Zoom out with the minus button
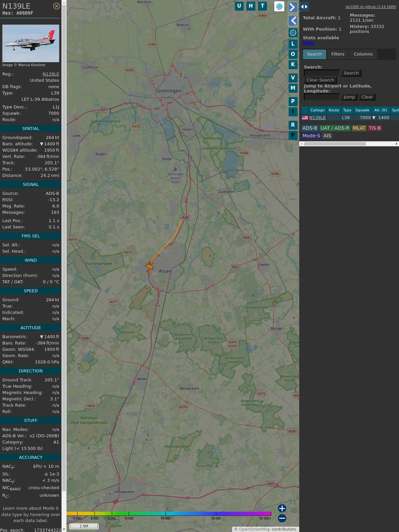 click(x=282, y=518)
